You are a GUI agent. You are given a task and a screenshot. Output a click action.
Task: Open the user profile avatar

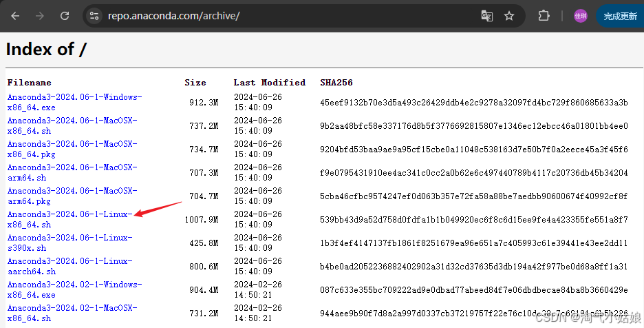click(580, 16)
